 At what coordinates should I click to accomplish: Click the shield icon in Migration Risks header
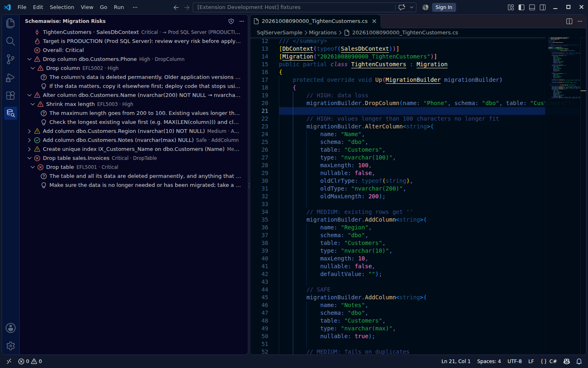[x=231, y=21]
